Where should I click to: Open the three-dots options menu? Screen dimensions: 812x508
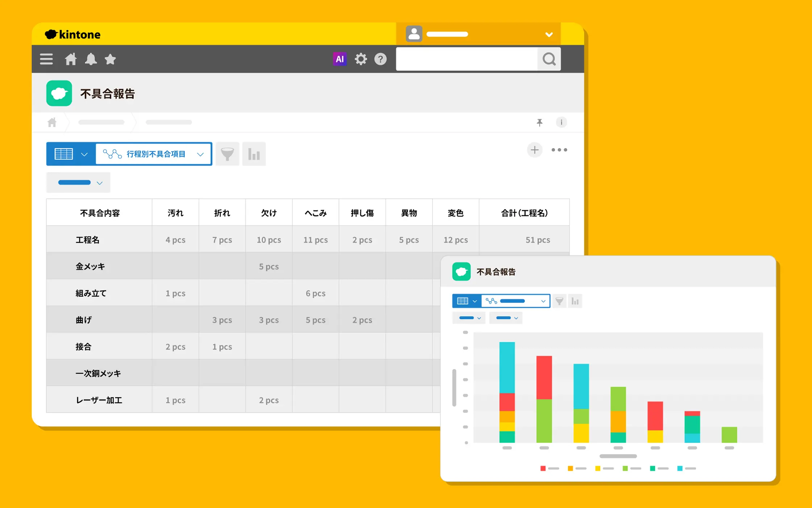tap(559, 150)
